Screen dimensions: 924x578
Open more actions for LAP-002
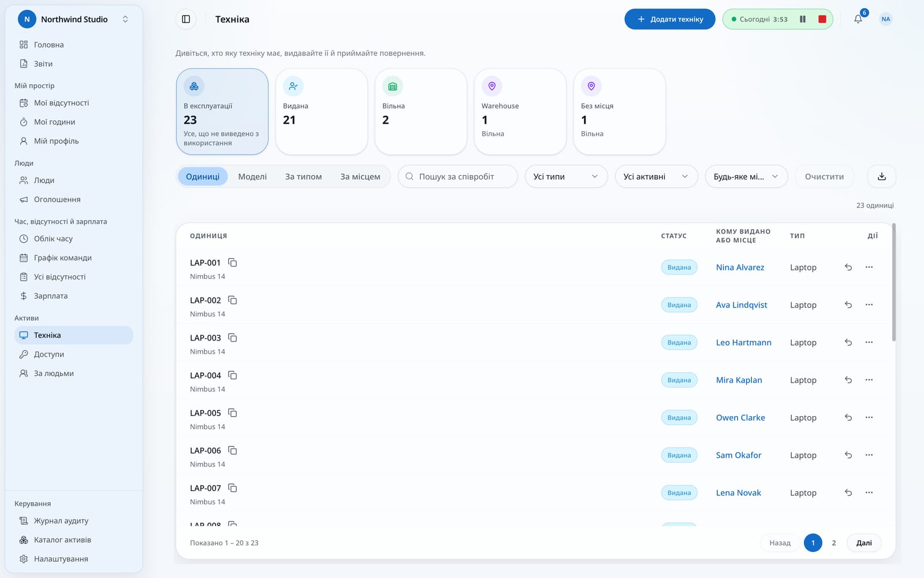pyautogui.click(x=869, y=305)
